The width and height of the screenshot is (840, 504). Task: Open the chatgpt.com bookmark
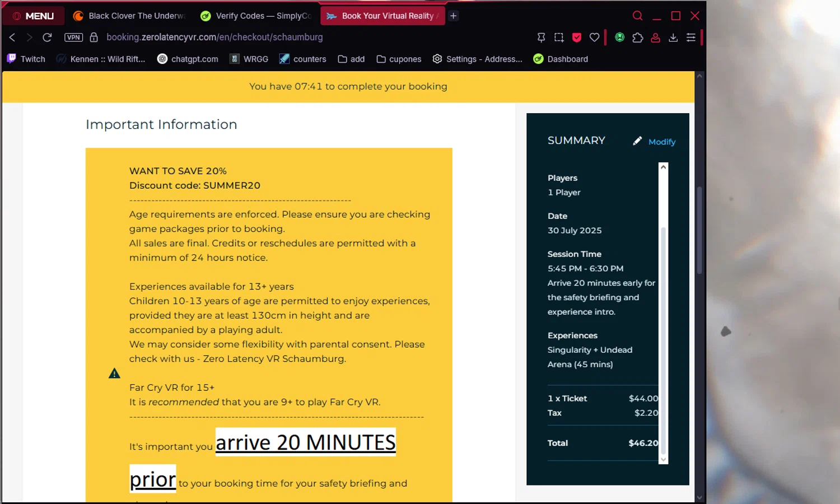188,59
